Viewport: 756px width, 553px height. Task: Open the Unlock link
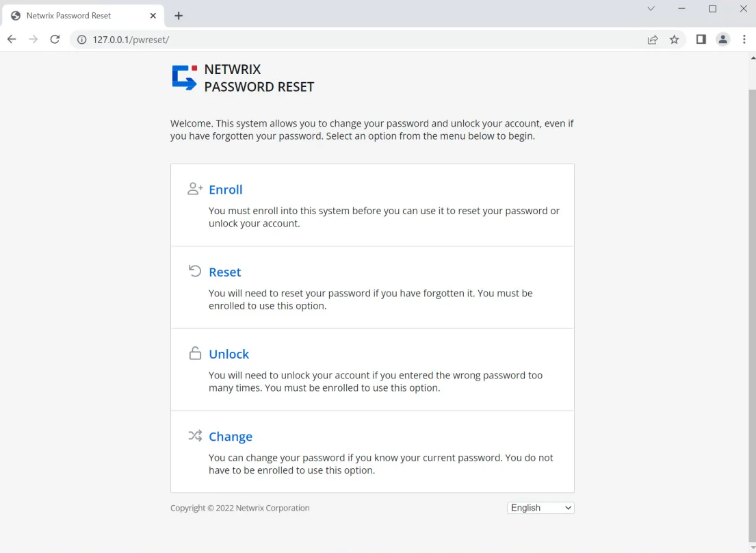[x=229, y=354]
